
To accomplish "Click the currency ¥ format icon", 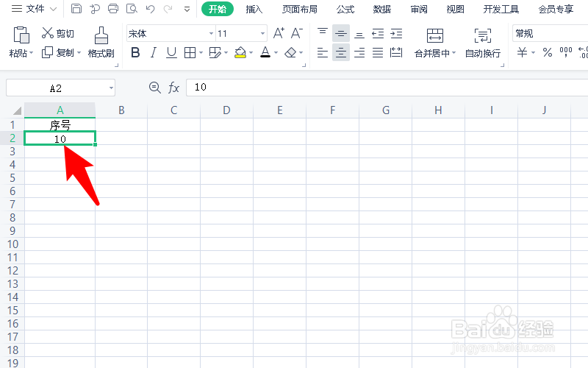I will point(522,52).
